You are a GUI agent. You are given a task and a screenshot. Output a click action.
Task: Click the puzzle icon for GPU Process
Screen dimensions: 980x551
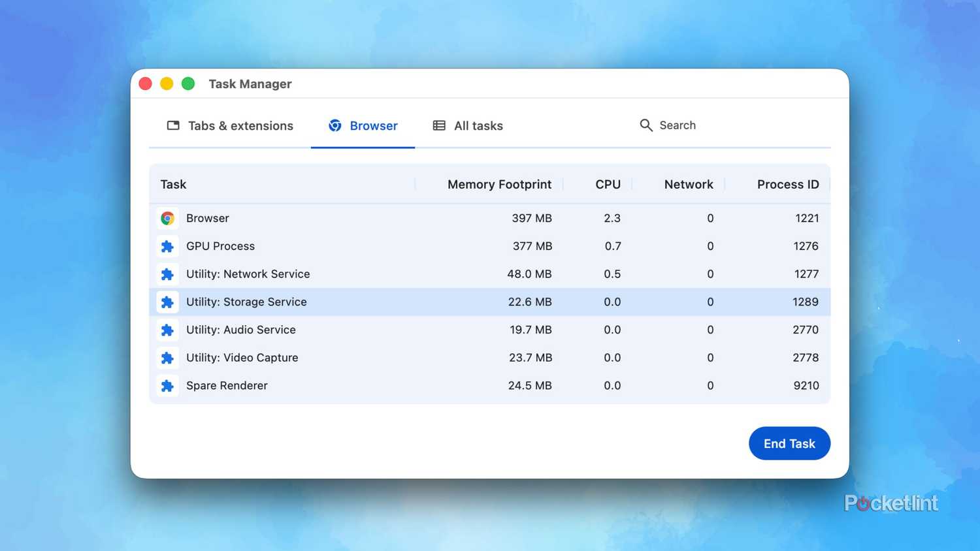point(167,246)
